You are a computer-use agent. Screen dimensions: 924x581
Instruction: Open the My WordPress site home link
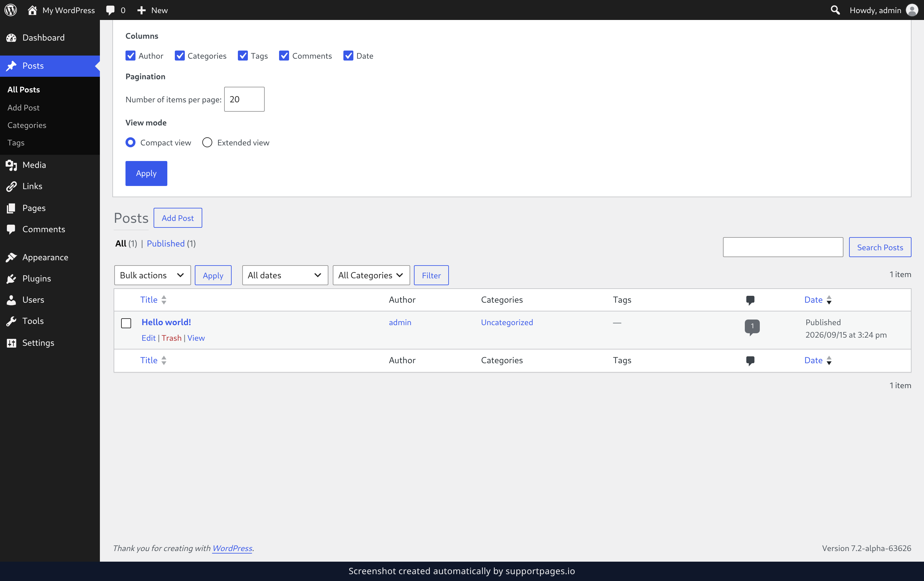pos(61,10)
